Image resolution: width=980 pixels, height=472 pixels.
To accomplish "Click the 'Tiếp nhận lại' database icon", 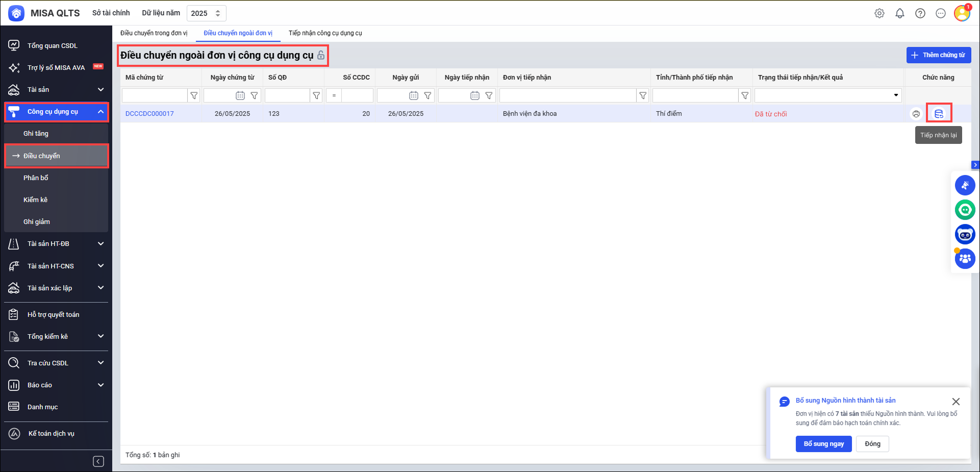I will (x=939, y=114).
